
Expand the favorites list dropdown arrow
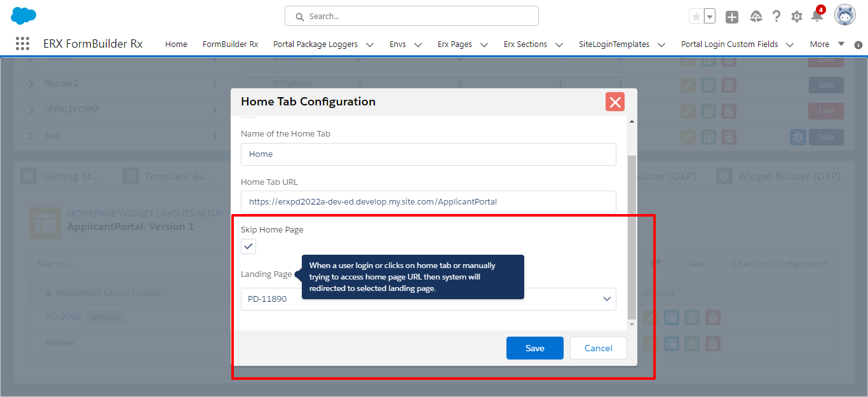pyautogui.click(x=710, y=17)
